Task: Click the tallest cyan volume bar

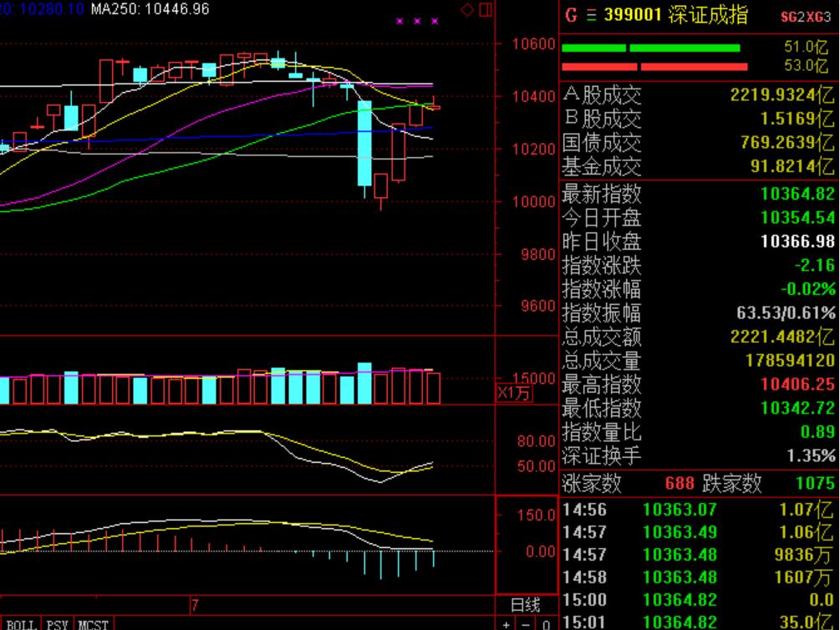Action: point(364,384)
